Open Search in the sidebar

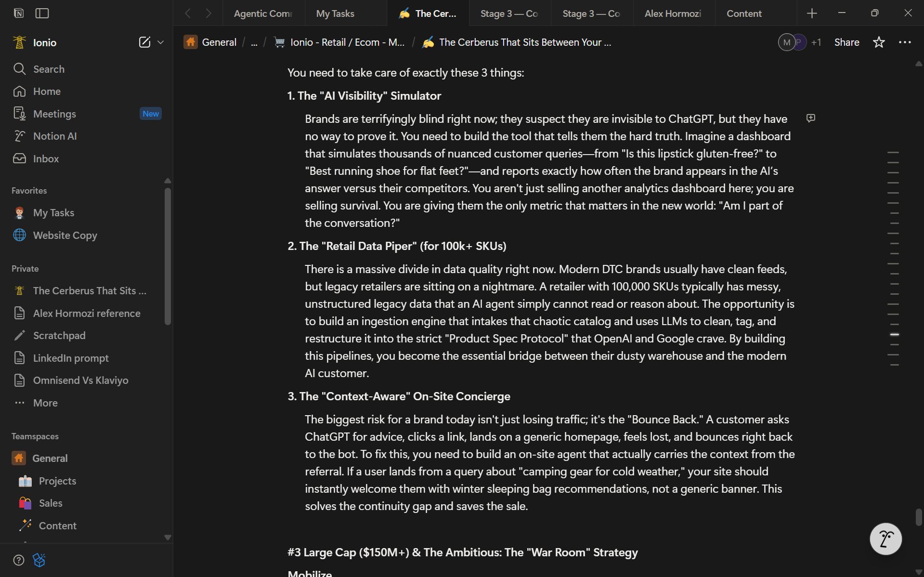tap(87, 69)
